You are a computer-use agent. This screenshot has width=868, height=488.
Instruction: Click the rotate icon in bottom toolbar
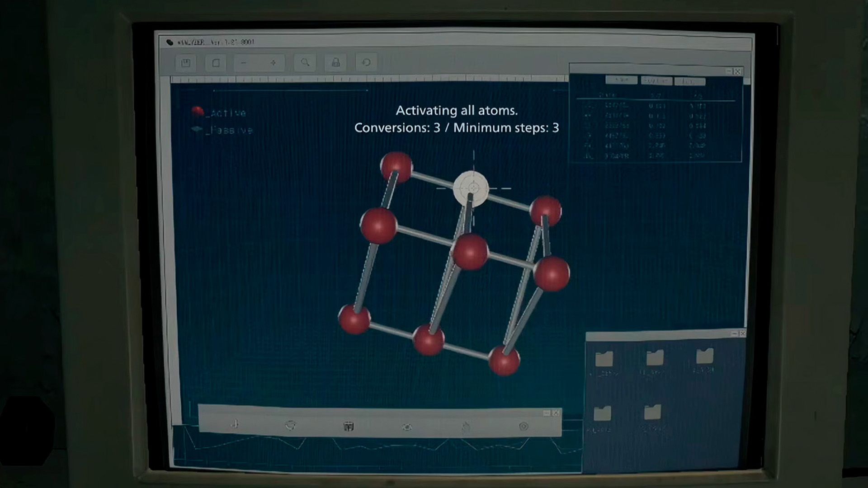[x=291, y=425]
